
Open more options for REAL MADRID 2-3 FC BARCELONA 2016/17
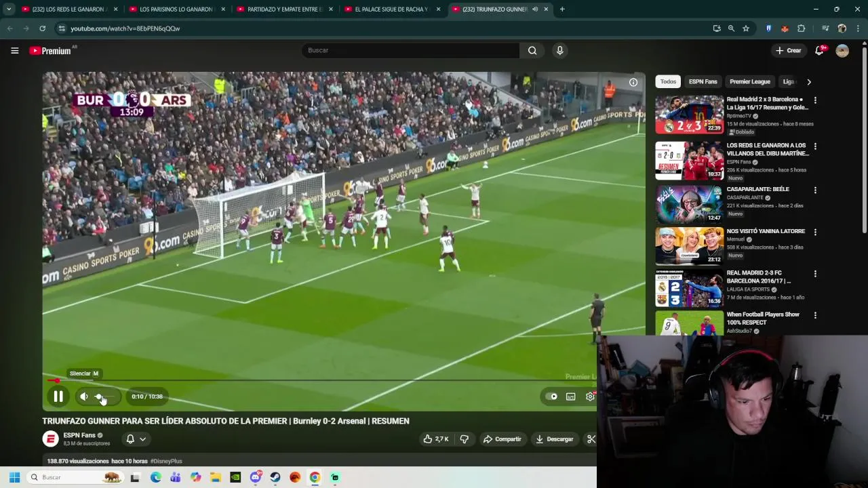pos(815,274)
